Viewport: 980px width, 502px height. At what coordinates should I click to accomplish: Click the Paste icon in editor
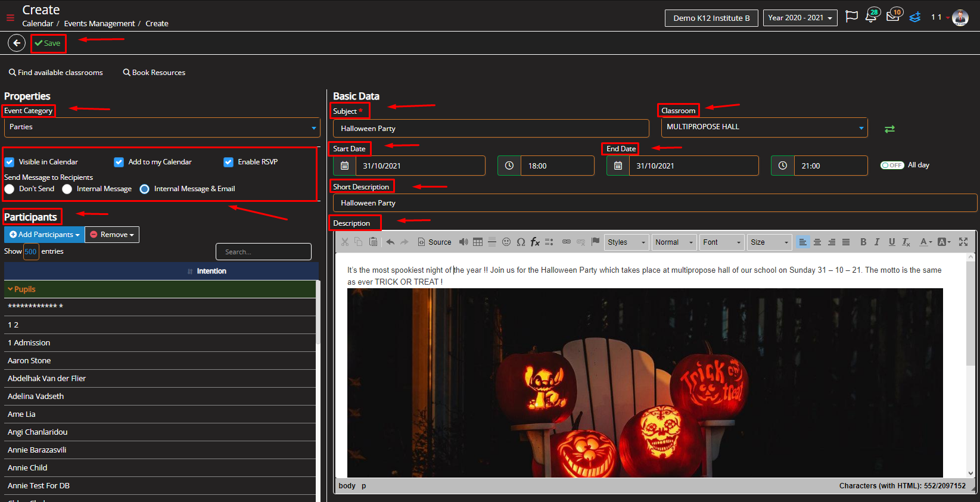click(373, 242)
